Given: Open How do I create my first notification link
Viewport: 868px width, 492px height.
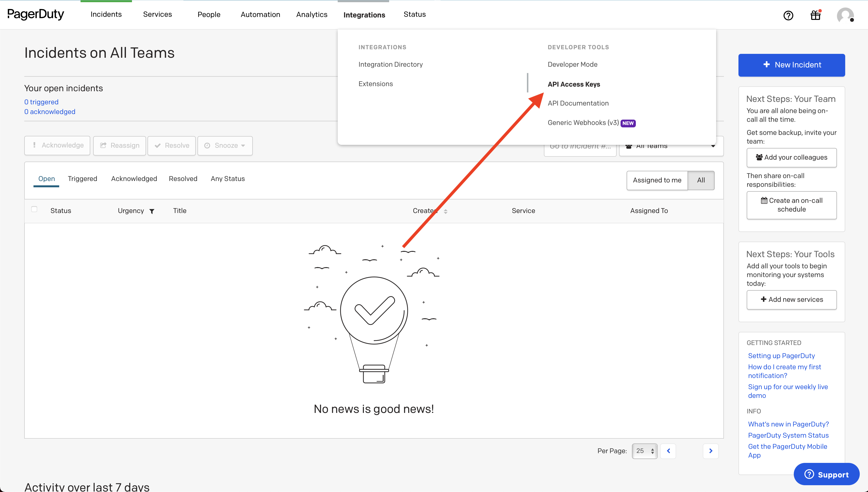Looking at the screenshot, I should point(784,371).
